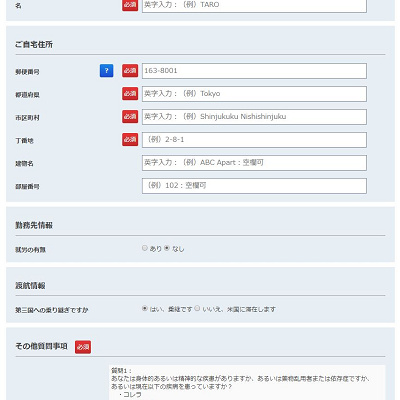Image resolution: width=400 pixels, height=400 pixels.
Task: Click the red 必須 badge beside 都道府県
Action: pyautogui.click(x=130, y=94)
